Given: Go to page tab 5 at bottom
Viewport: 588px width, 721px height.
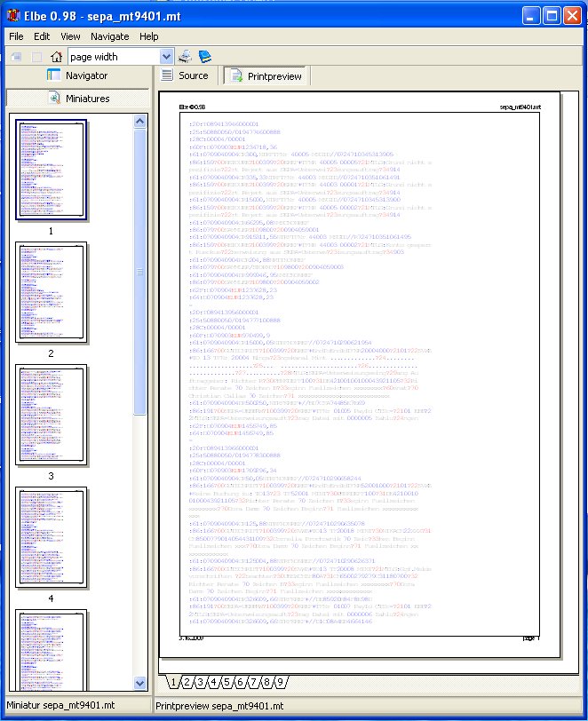Looking at the screenshot, I should pyautogui.click(x=226, y=683).
